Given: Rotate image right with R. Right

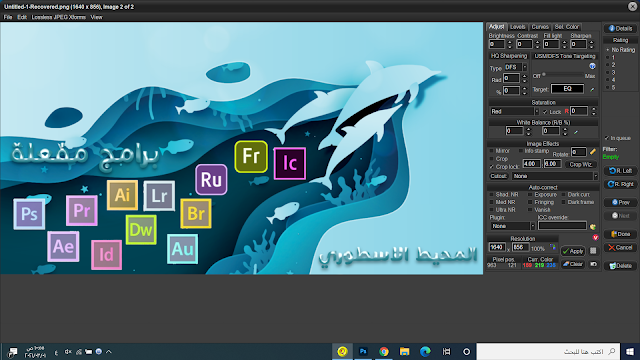Looking at the screenshot, I should [620, 184].
